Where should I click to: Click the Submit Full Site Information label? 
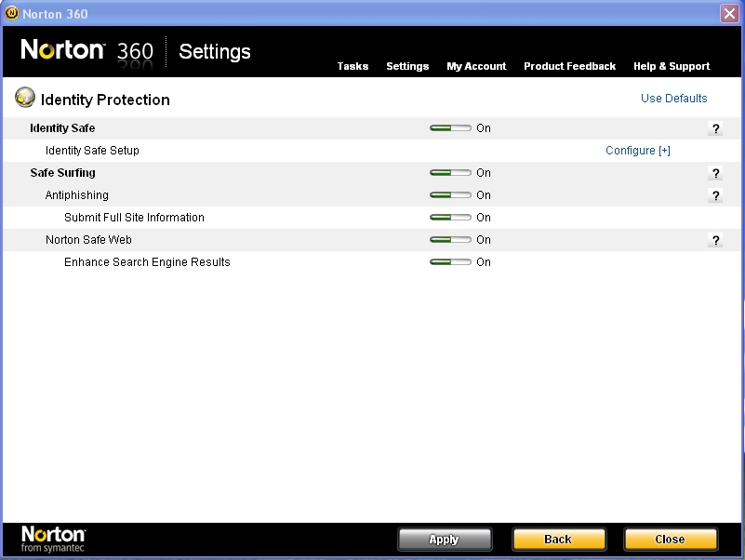[x=134, y=218]
